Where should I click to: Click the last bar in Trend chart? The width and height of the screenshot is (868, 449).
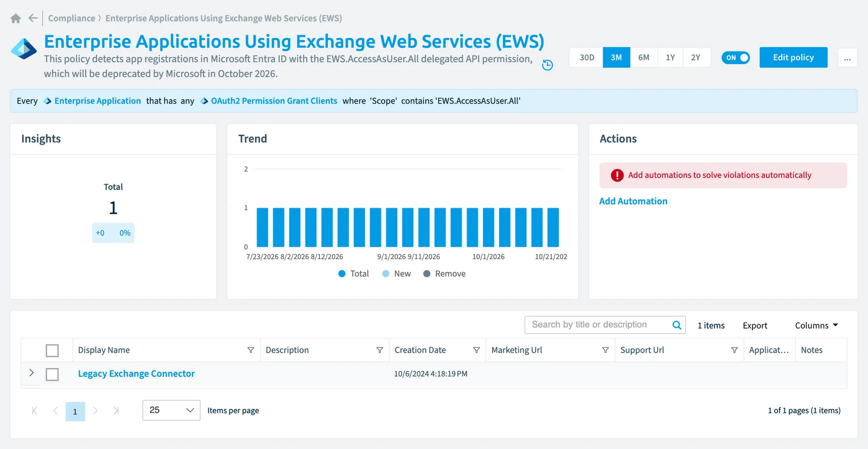click(553, 227)
